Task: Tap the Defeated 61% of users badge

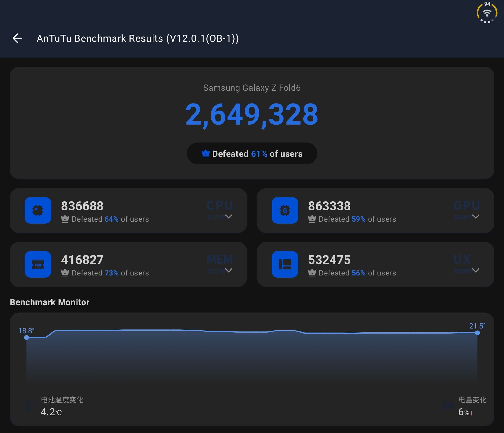Action: (x=252, y=153)
